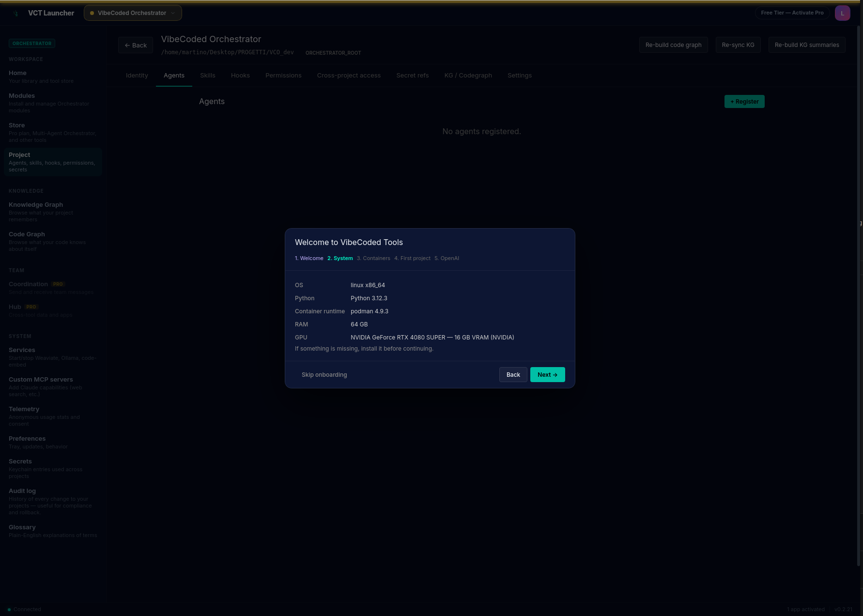Open the Permissions tab
This screenshot has width=863, height=616.
[x=283, y=76]
